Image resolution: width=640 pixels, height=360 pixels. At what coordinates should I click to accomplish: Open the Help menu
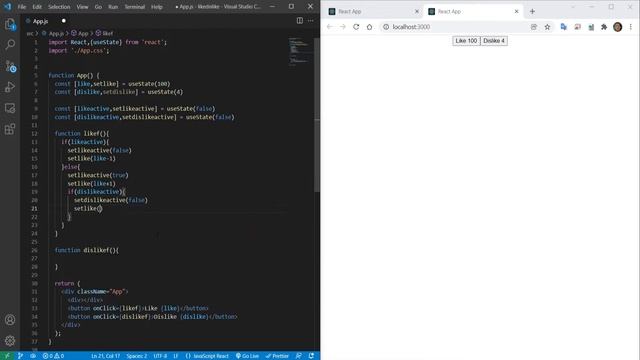click(x=157, y=7)
